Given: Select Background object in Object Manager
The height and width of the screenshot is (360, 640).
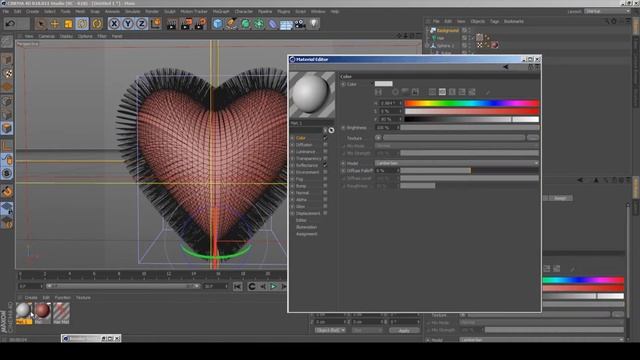Looking at the screenshot, I should [448, 30].
